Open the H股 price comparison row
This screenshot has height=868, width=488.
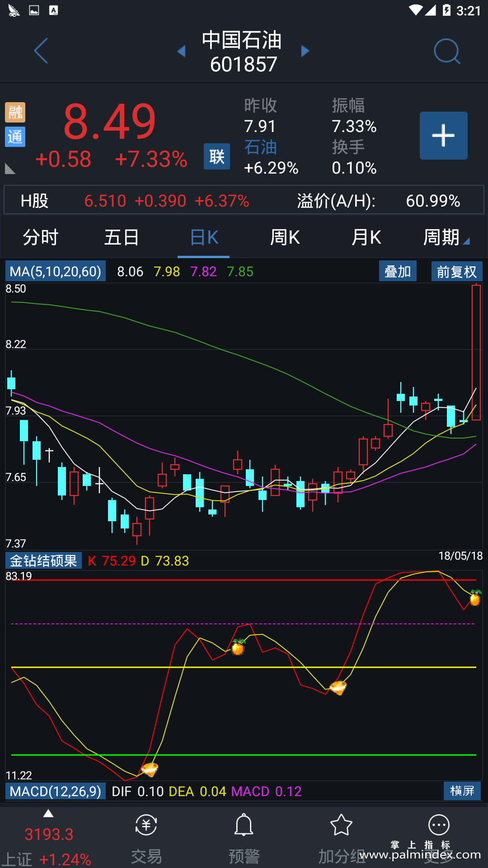point(244,200)
